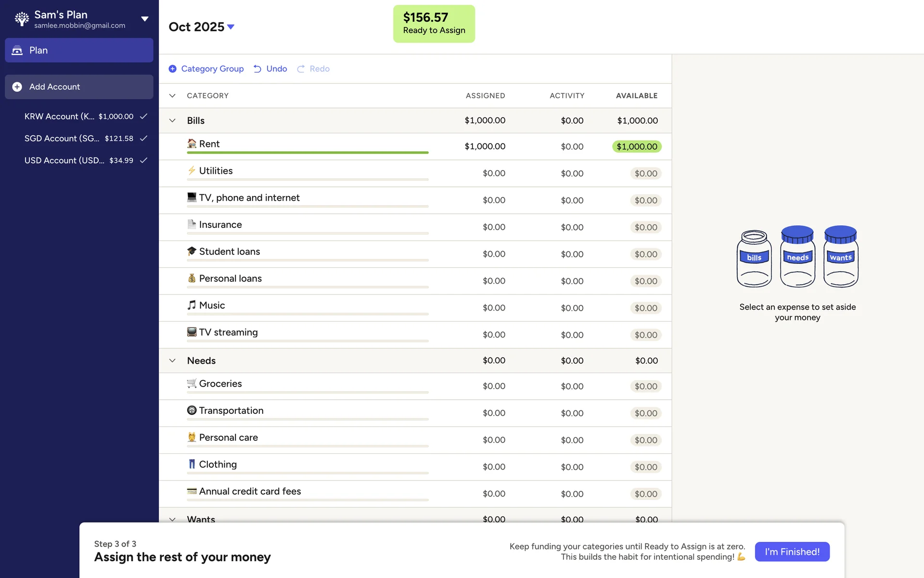Select the Plan sidebar item
This screenshot has width=924, height=578.
pyautogui.click(x=79, y=50)
